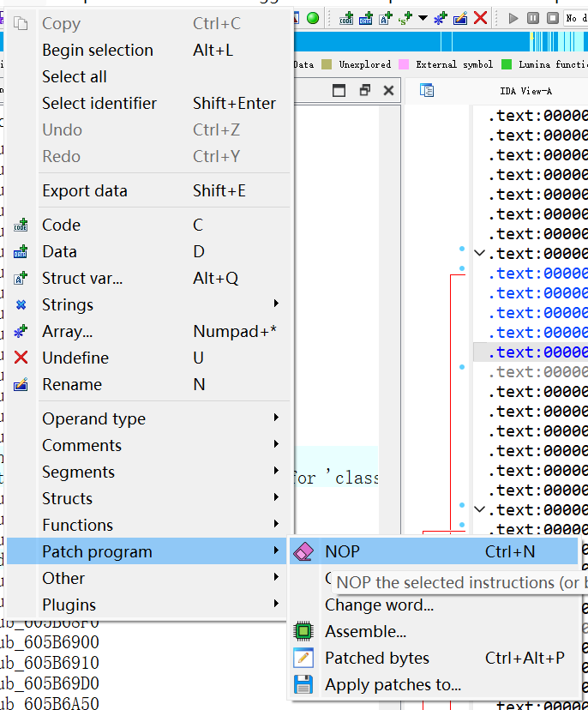Image resolution: width=588 pixels, height=710 pixels.
Task: Click the Apply patches floppy disk icon
Action: coord(303,684)
